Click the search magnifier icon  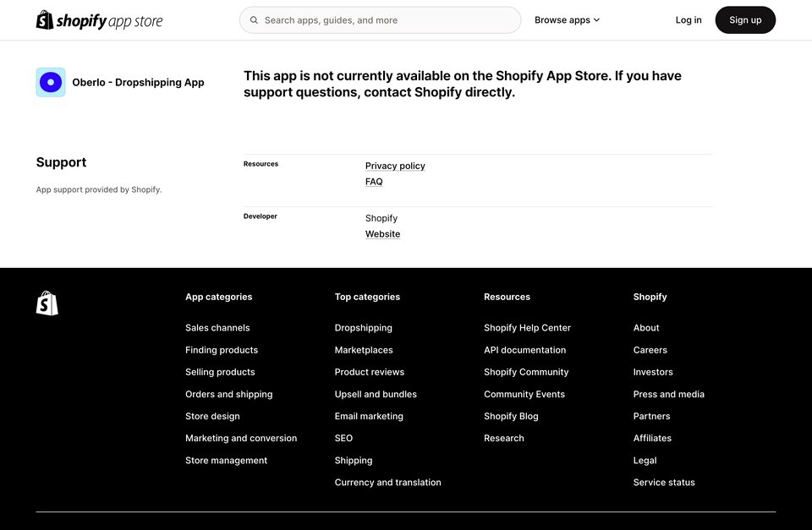pyautogui.click(x=254, y=20)
